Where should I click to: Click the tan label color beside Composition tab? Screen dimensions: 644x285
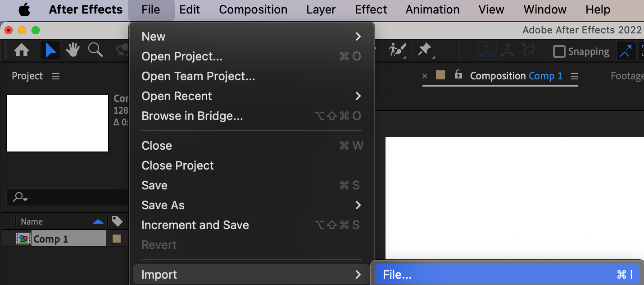440,75
